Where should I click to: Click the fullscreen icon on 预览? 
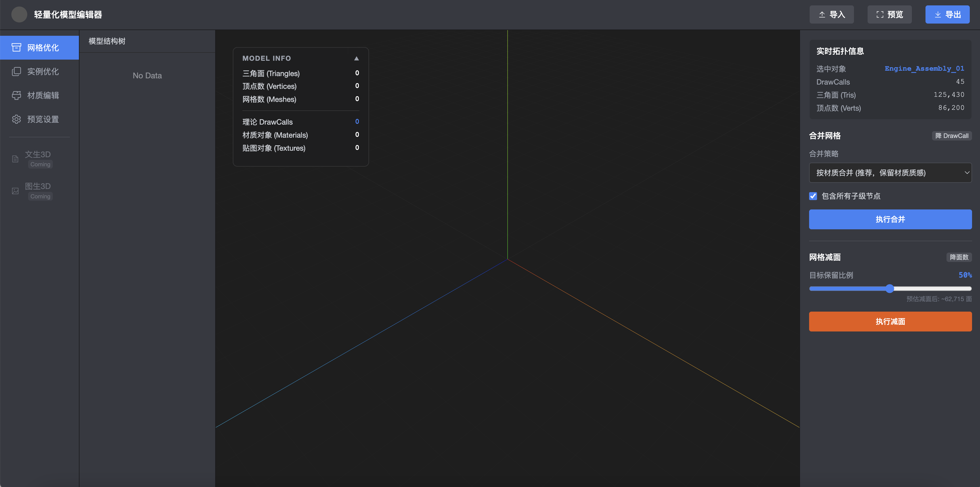click(x=880, y=14)
